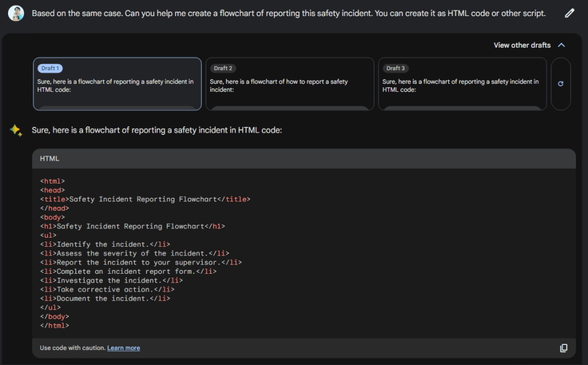Click the title tag line in the code
The height and width of the screenshot is (365, 588).
[x=145, y=199]
